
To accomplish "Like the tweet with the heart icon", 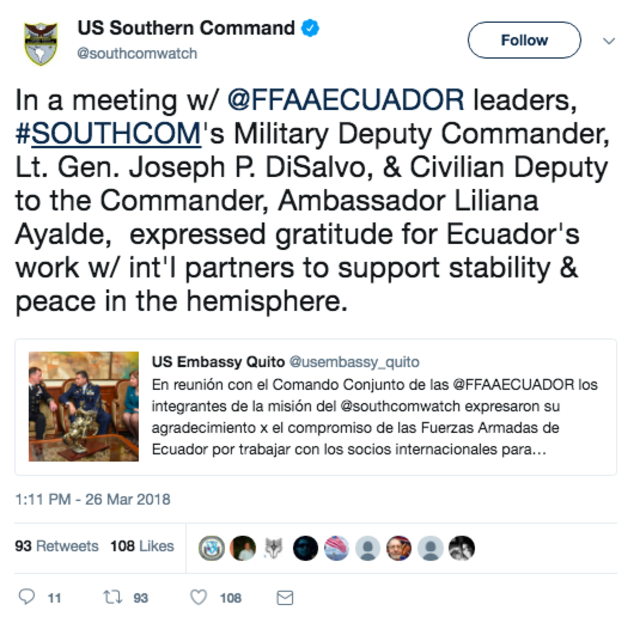I will click(x=199, y=597).
